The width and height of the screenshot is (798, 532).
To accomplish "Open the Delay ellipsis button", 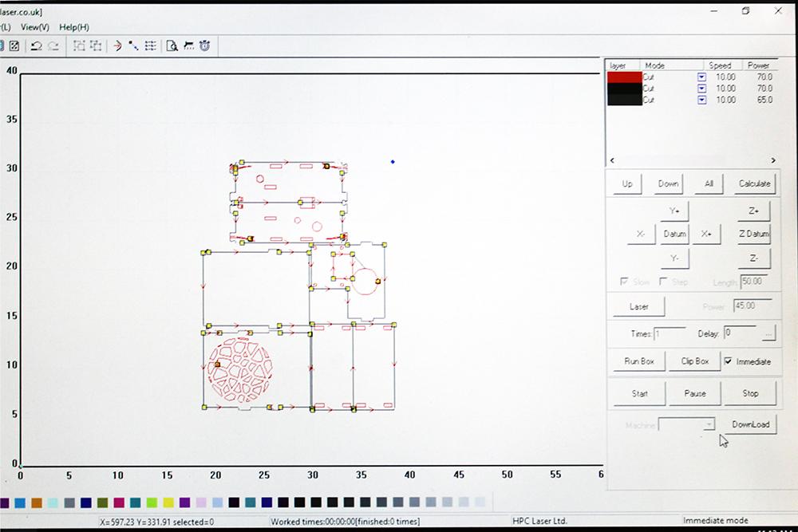I will coord(768,333).
